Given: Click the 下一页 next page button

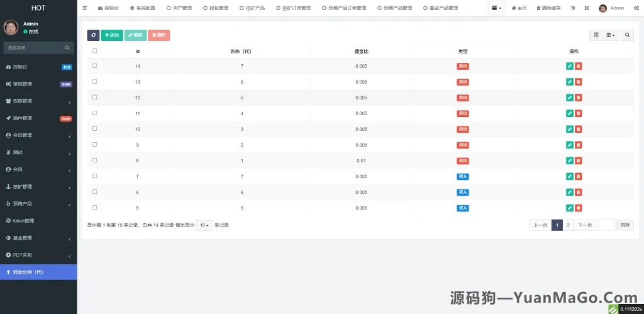Looking at the screenshot, I should [x=585, y=225].
